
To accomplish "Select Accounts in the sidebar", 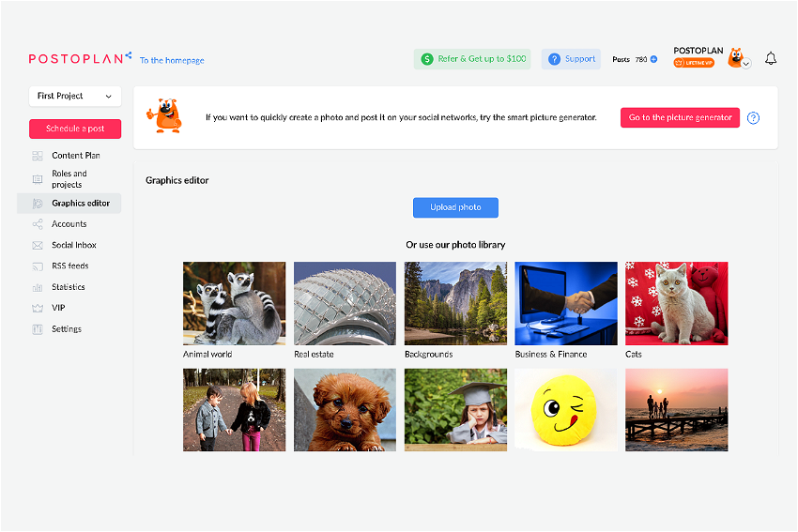I will click(69, 224).
